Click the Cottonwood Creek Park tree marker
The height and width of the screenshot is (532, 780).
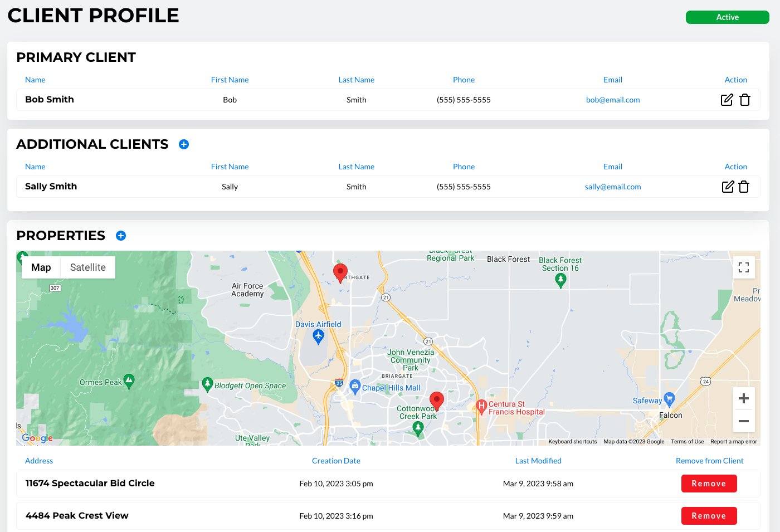(x=418, y=428)
